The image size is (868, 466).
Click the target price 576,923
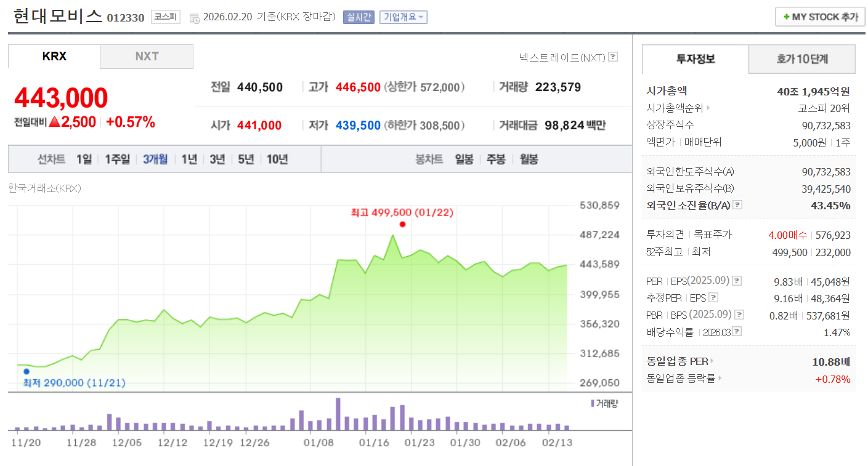[833, 235]
